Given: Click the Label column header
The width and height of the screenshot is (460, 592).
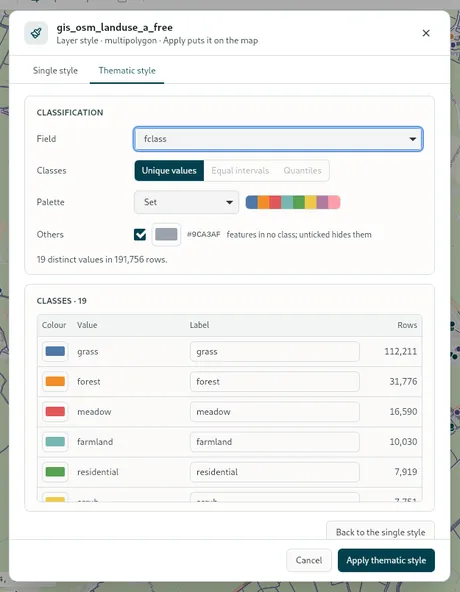Looking at the screenshot, I should coord(199,325).
